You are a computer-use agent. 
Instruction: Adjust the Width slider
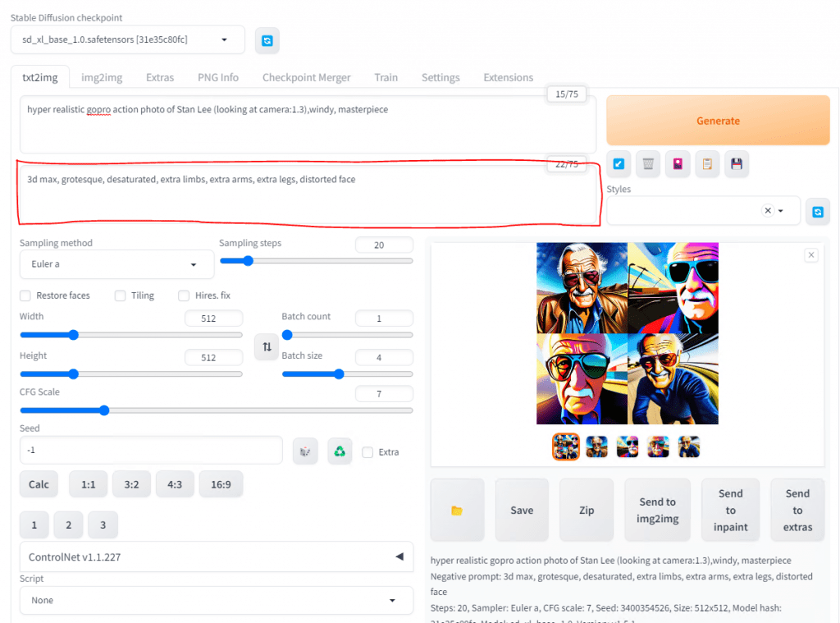pyautogui.click(x=131, y=335)
